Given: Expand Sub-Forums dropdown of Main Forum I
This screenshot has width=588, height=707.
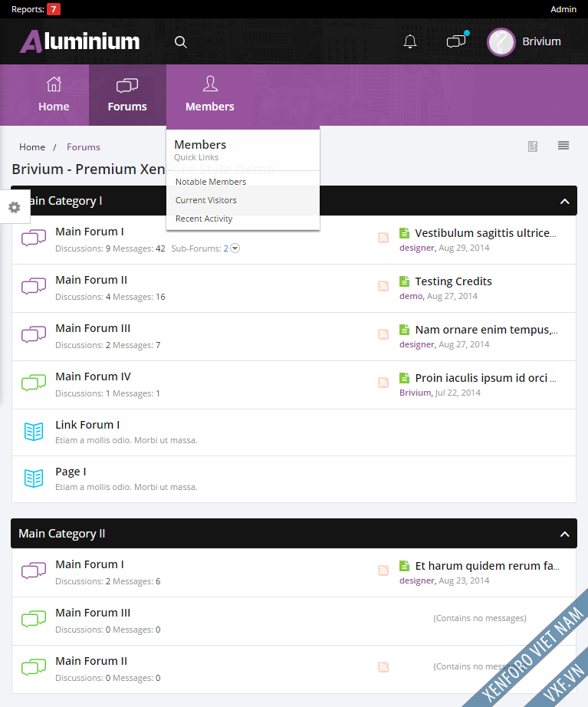Looking at the screenshot, I should point(235,248).
